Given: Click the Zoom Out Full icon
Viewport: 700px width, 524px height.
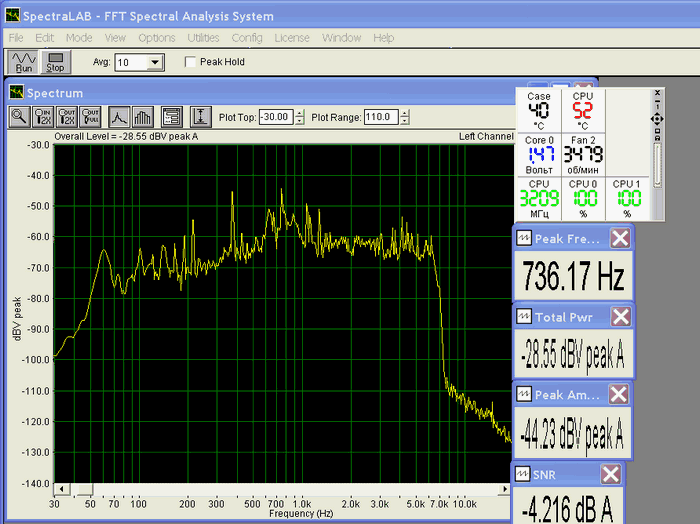Looking at the screenshot, I should coord(92,116).
